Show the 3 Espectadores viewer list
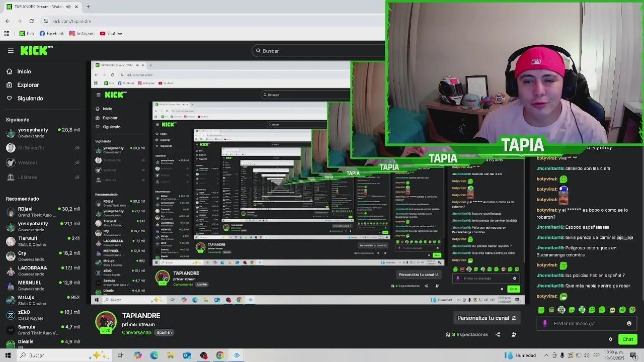The width and height of the screenshot is (644, 362). 467,334
